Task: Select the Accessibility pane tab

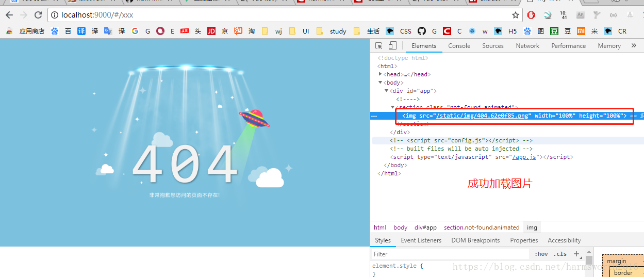Action: pos(564,240)
